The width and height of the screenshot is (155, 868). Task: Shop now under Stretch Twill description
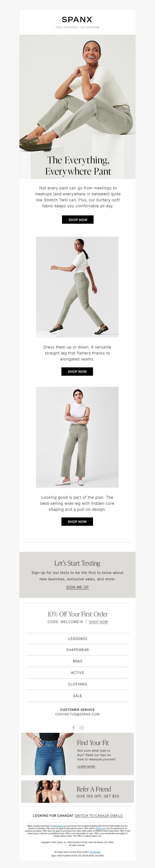tap(78, 220)
